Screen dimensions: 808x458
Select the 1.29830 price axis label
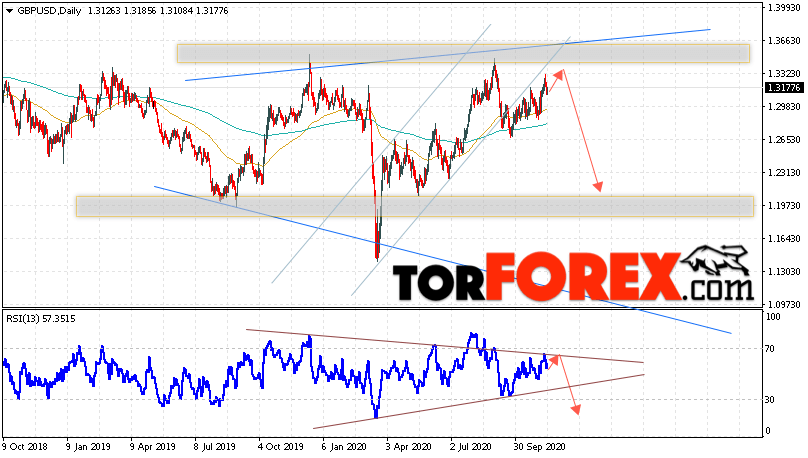click(x=784, y=107)
